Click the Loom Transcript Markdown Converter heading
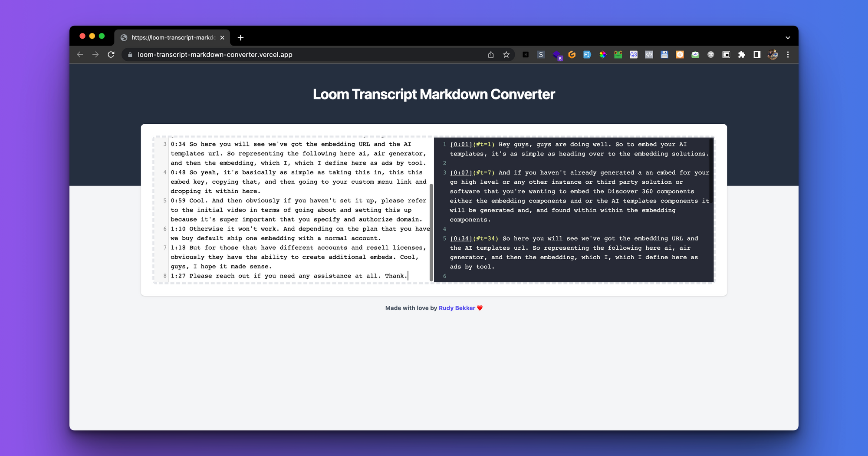The height and width of the screenshot is (456, 868). 434,94
